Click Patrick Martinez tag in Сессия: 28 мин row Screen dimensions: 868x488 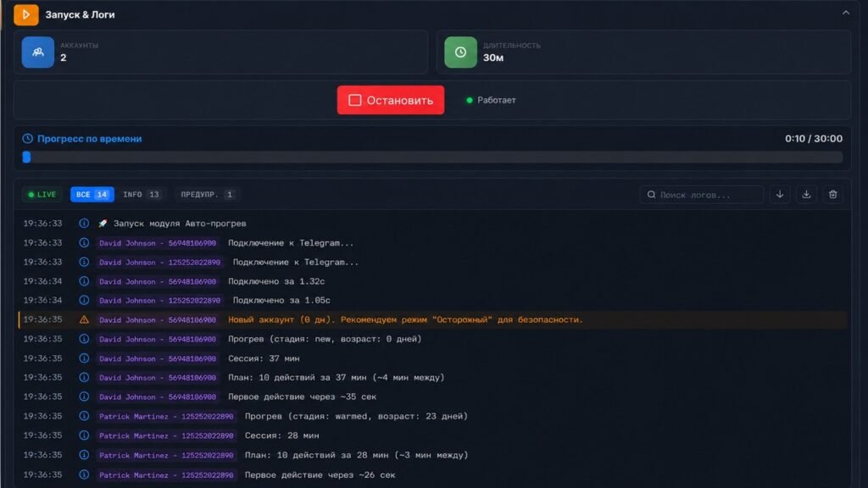166,435
